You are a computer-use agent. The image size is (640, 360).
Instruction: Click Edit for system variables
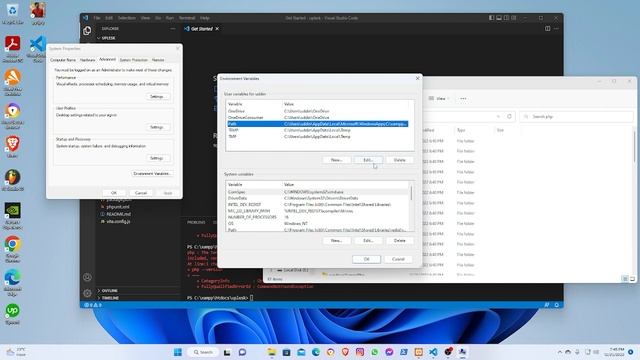368,240
